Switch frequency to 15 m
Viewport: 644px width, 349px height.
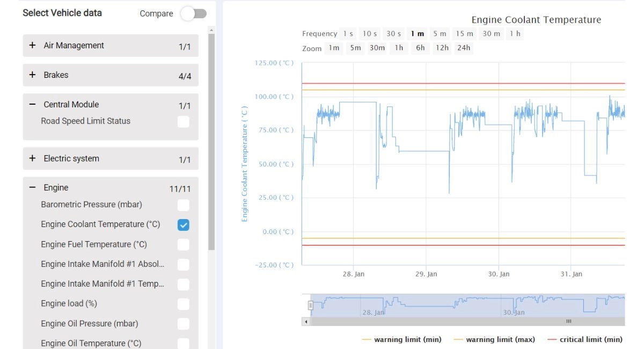[465, 33]
